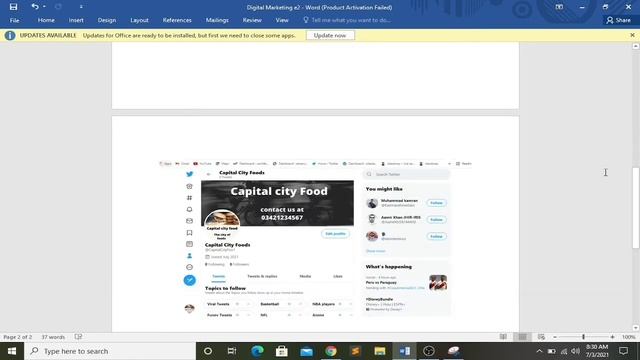
Task: Open Task View on the taskbar
Action: click(232, 351)
